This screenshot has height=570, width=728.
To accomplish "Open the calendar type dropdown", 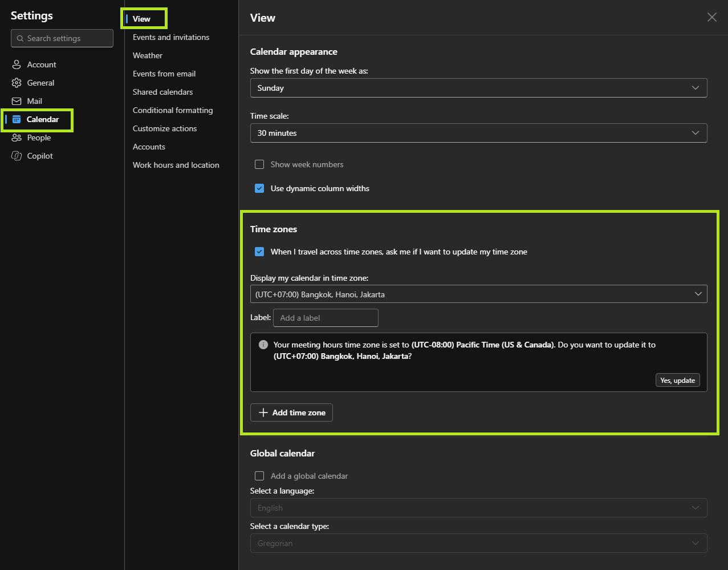I will (x=479, y=543).
